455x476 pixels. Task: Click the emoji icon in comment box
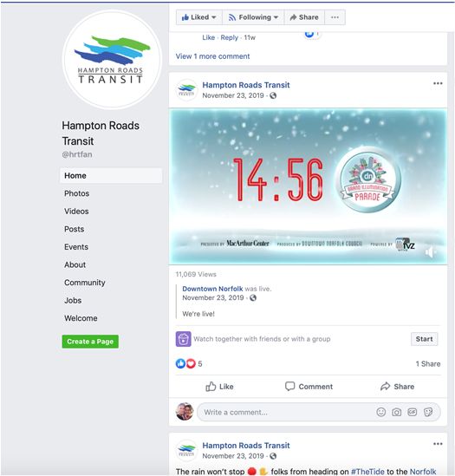point(381,412)
